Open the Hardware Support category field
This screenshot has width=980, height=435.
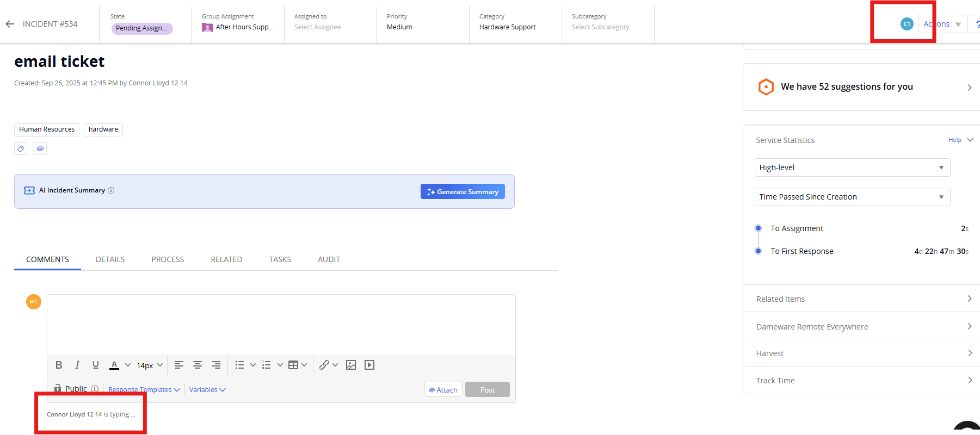pos(508,27)
